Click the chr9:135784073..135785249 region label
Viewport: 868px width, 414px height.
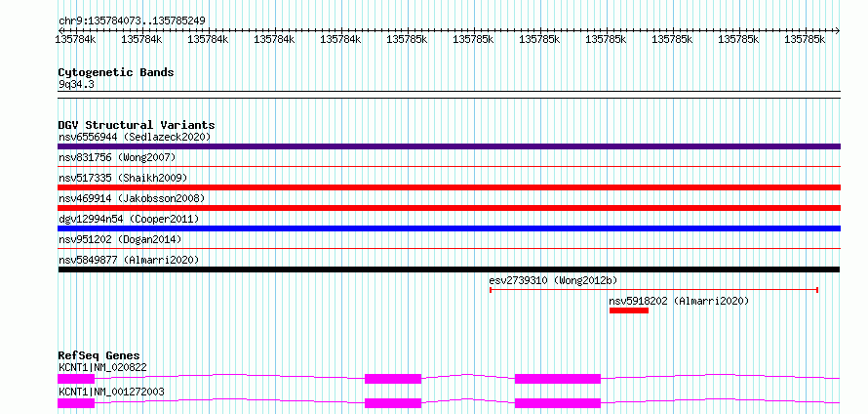pyautogui.click(x=132, y=21)
